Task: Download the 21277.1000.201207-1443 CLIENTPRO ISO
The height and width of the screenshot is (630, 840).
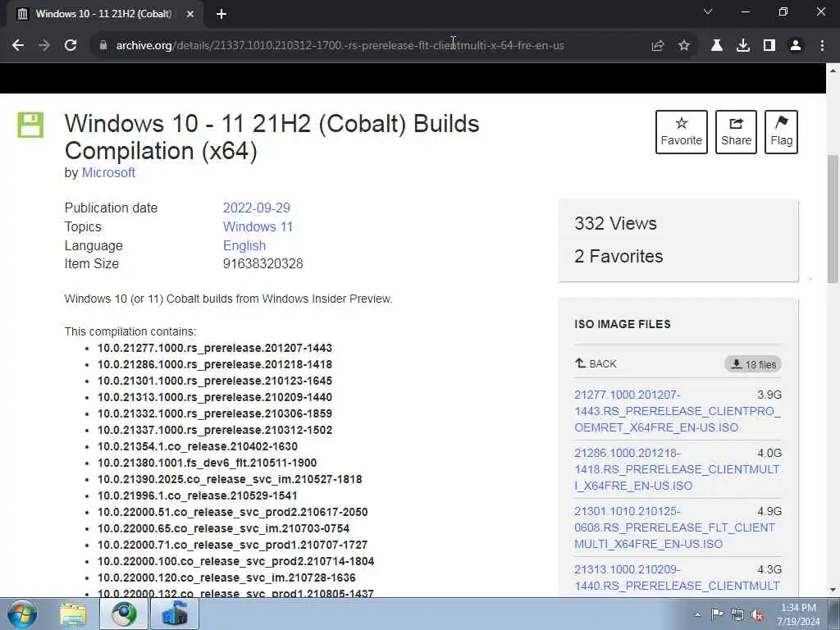Action: [x=677, y=411]
